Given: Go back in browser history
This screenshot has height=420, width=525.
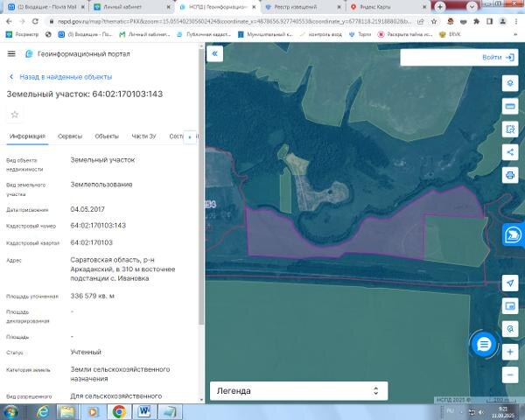Looking at the screenshot, I should pyautogui.click(x=9, y=21).
